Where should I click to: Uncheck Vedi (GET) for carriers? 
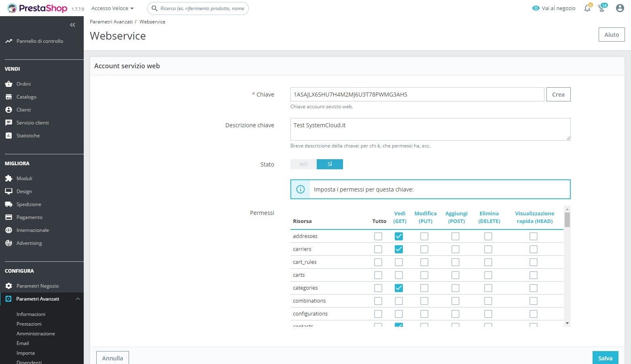(399, 249)
